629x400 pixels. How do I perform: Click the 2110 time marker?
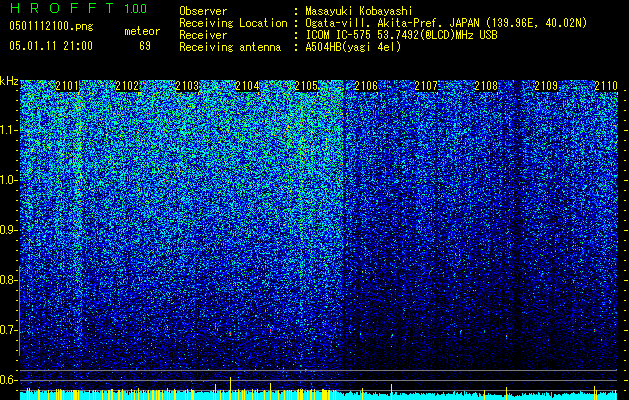[x=606, y=86]
